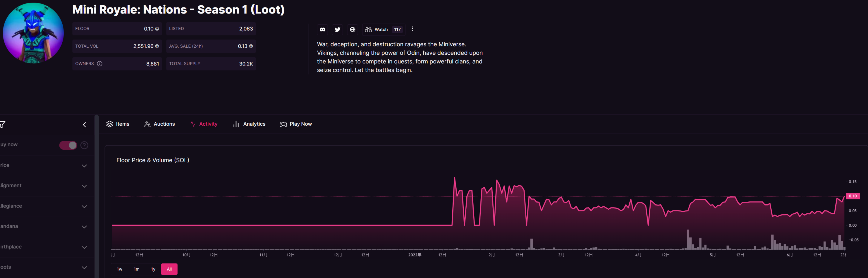Click the filter funnel icon

click(2, 125)
